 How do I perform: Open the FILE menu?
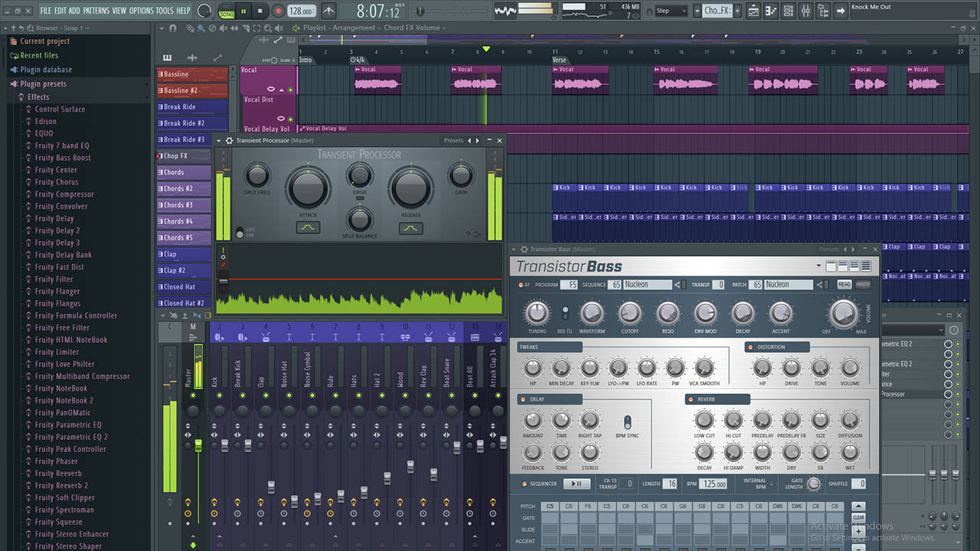pos(46,11)
